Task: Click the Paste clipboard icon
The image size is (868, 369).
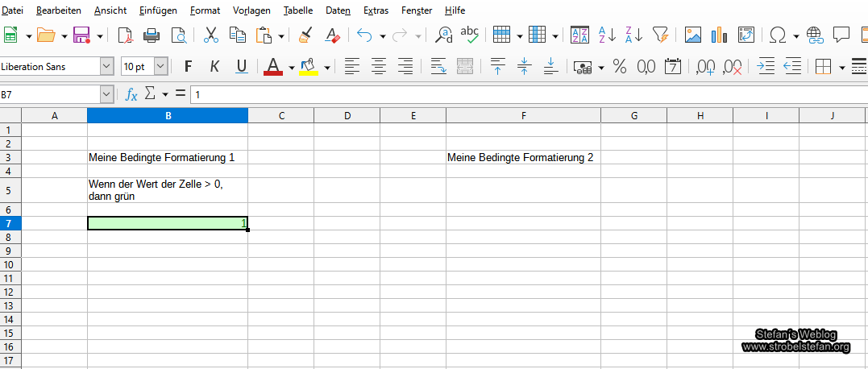Action: (x=264, y=35)
